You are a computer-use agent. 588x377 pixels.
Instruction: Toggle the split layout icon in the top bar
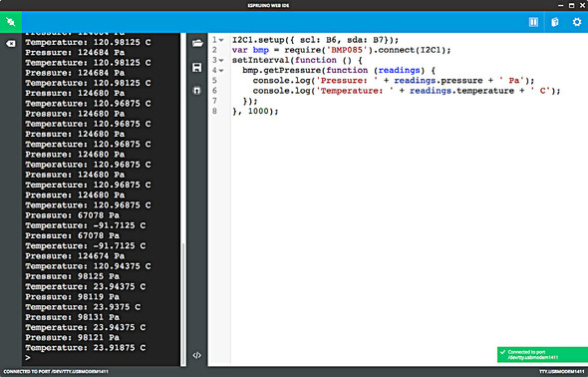533,22
